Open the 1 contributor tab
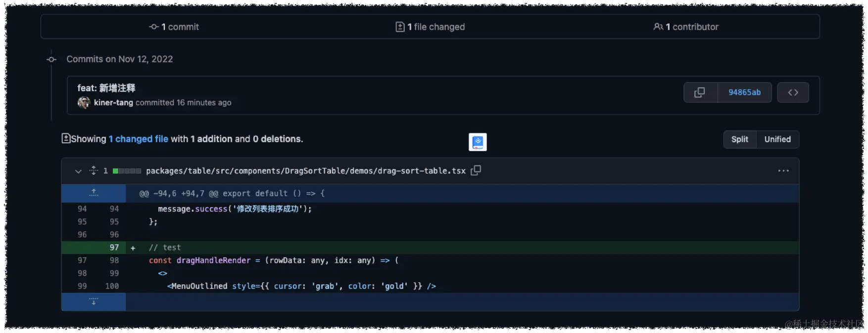Viewport: 868px width, 333px height. click(x=686, y=27)
